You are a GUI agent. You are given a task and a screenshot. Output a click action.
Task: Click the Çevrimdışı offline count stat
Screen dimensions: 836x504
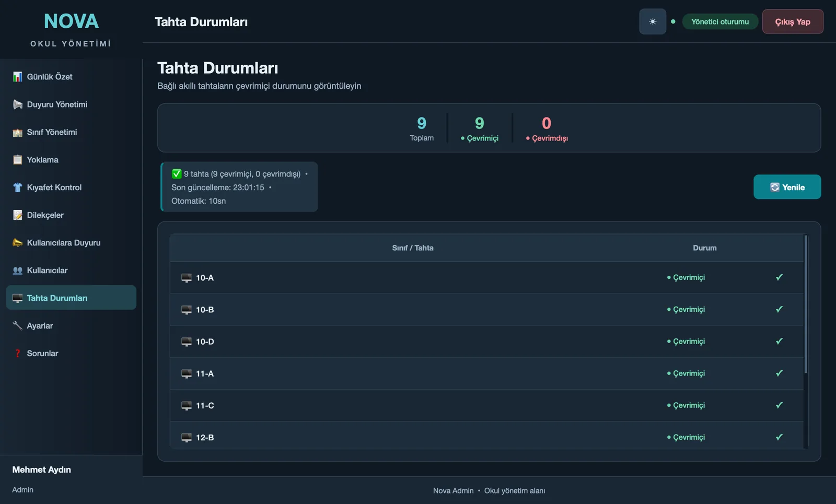pyautogui.click(x=547, y=128)
